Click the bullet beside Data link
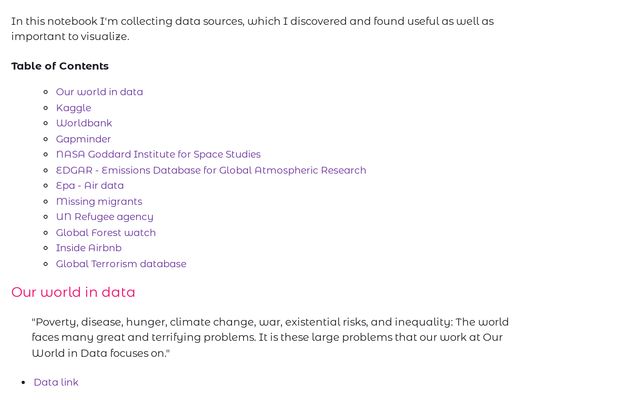This screenshot has height=400, width=640. click(x=24, y=382)
